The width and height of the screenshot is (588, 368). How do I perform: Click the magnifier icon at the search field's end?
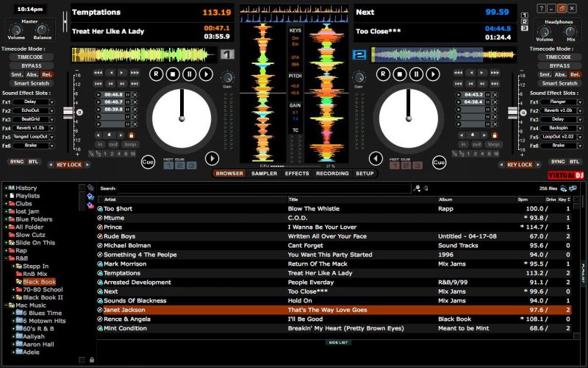pos(417,188)
